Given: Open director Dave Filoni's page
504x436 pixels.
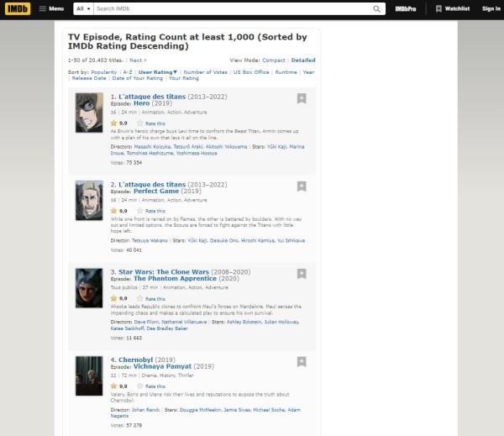Looking at the screenshot, I should point(146,322).
